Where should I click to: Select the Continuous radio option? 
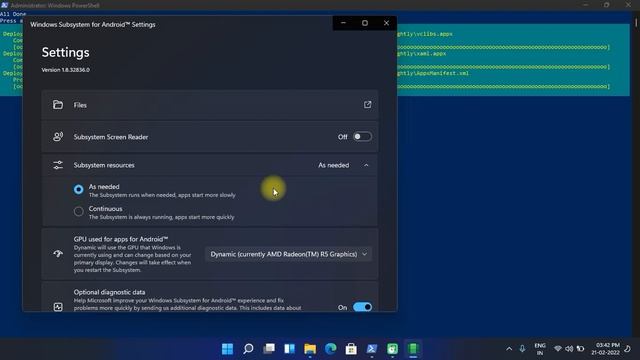(x=78, y=211)
